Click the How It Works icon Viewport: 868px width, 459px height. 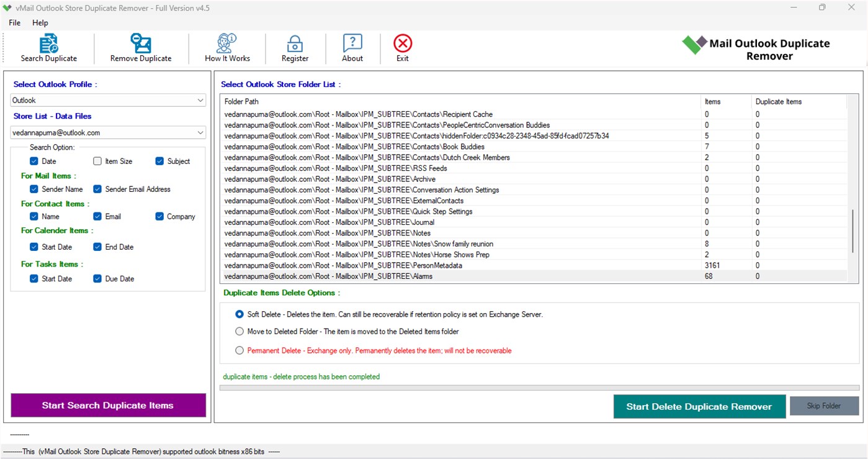pyautogui.click(x=226, y=48)
